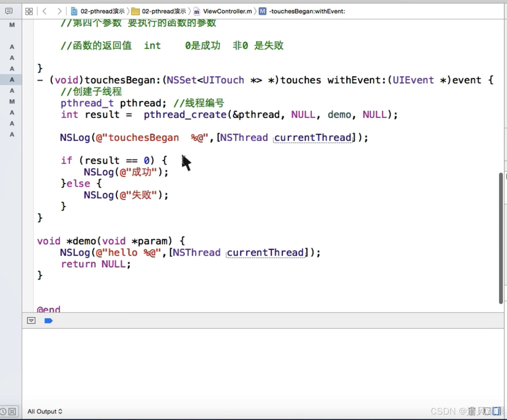
Task: Click the '}else {' line
Action: point(81,183)
